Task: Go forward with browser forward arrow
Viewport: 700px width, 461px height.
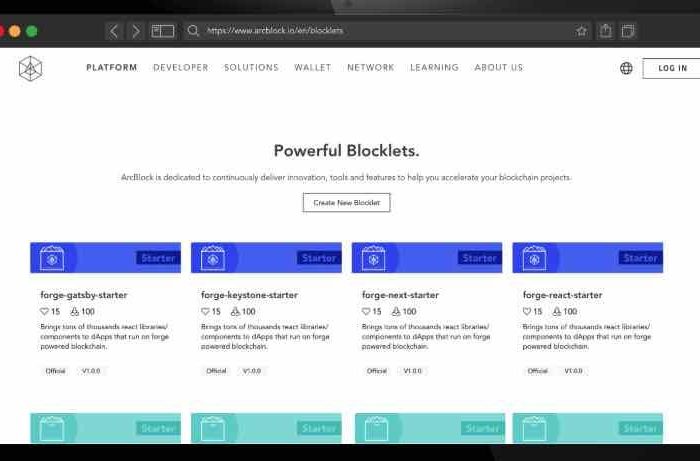Action: 136,31
